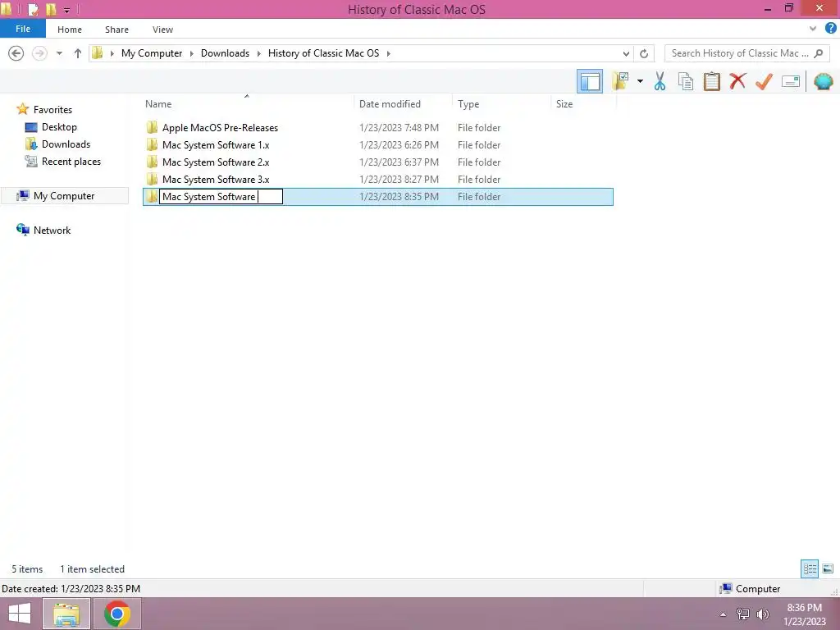Expand the arrow after My Computer breadcrumb
This screenshot has width=840, height=630.
point(192,53)
